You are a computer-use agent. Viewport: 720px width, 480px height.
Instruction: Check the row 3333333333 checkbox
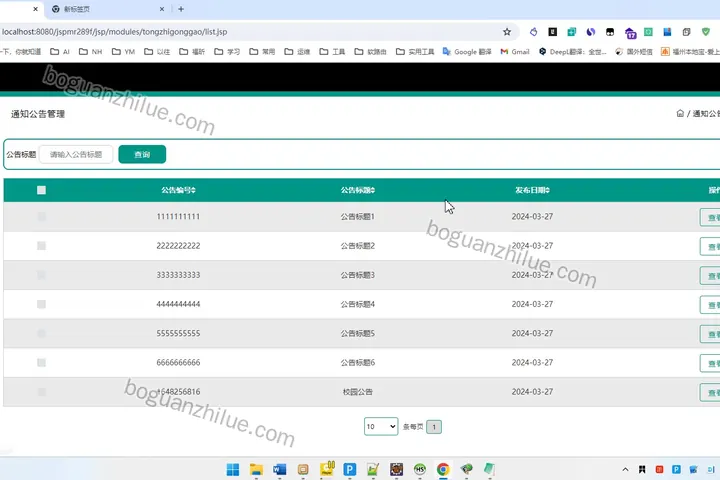coord(41,275)
